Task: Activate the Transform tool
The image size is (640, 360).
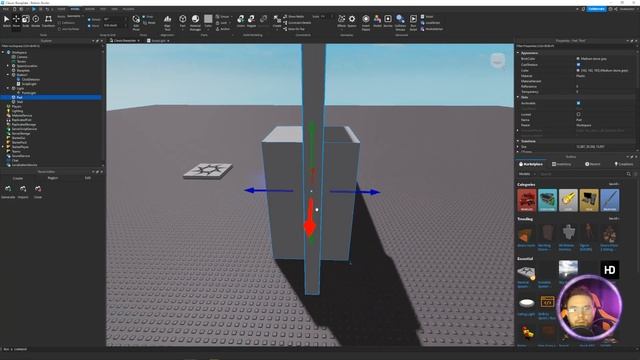Action: 48,21
